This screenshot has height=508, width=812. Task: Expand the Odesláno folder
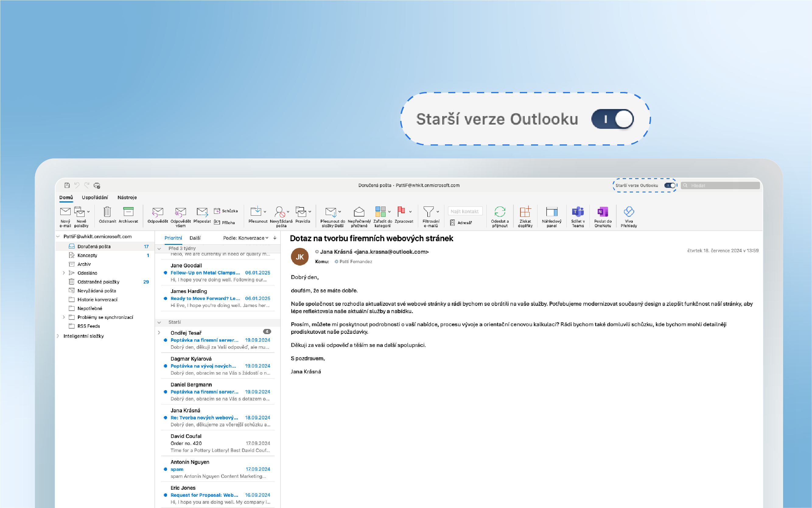(64, 273)
